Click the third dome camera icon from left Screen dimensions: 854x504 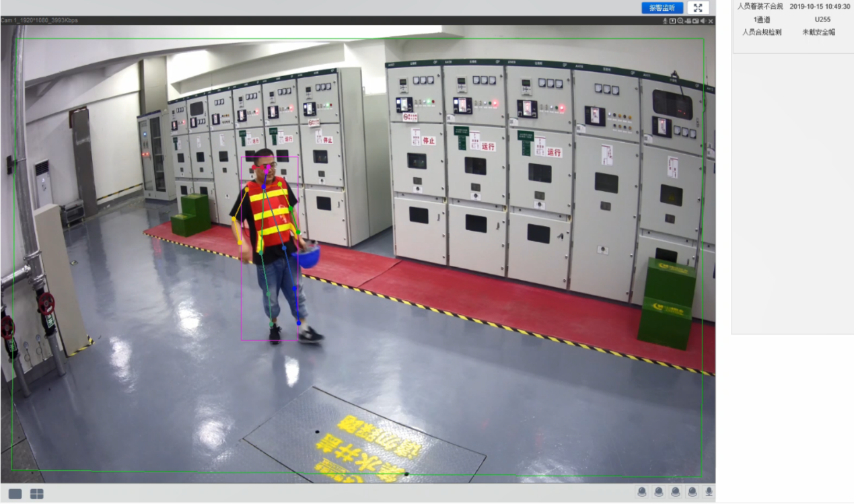(x=676, y=493)
